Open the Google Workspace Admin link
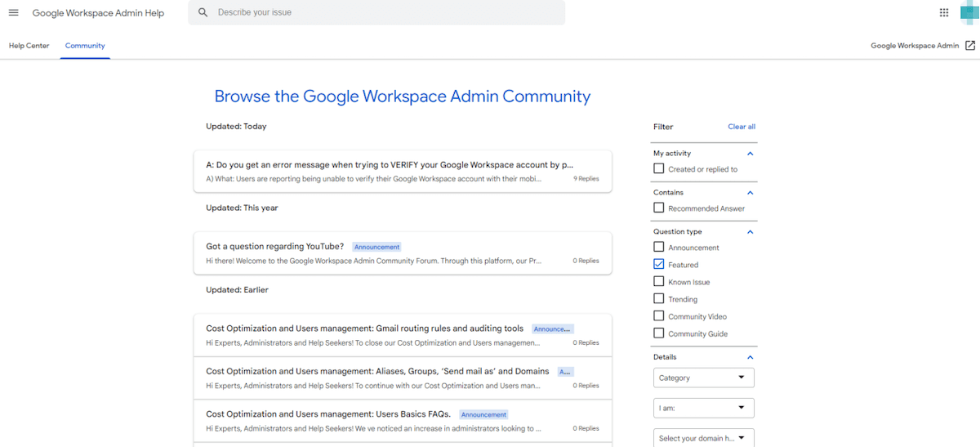Viewport: 980px width, 447px height. click(x=915, y=46)
